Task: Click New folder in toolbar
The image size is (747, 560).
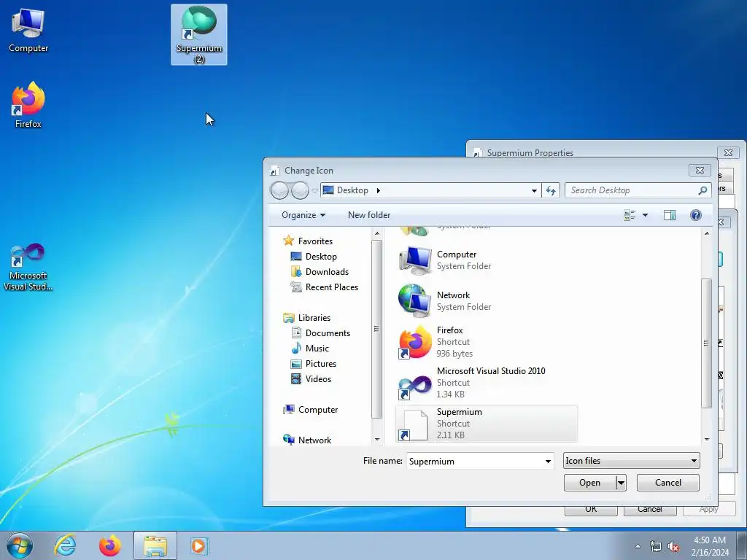Action: pyautogui.click(x=369, y=215)
